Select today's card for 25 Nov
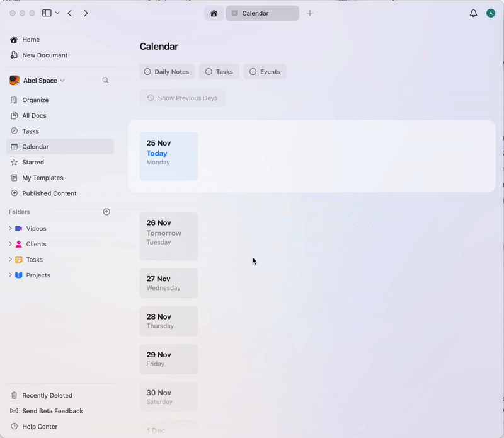Image resolution: width=504 pixels, height=438 pixels. click(169, 156)
